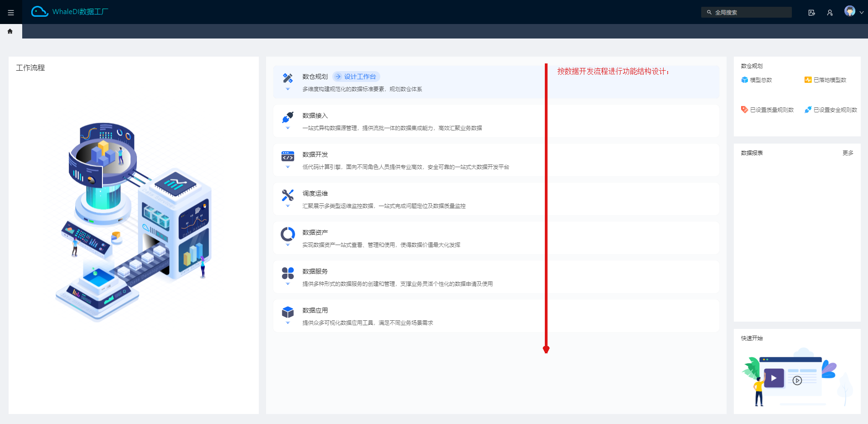The height and width of the screenshot is (424, 868).
Task: Select the 数据接入 title
Action: pos(315,116)
